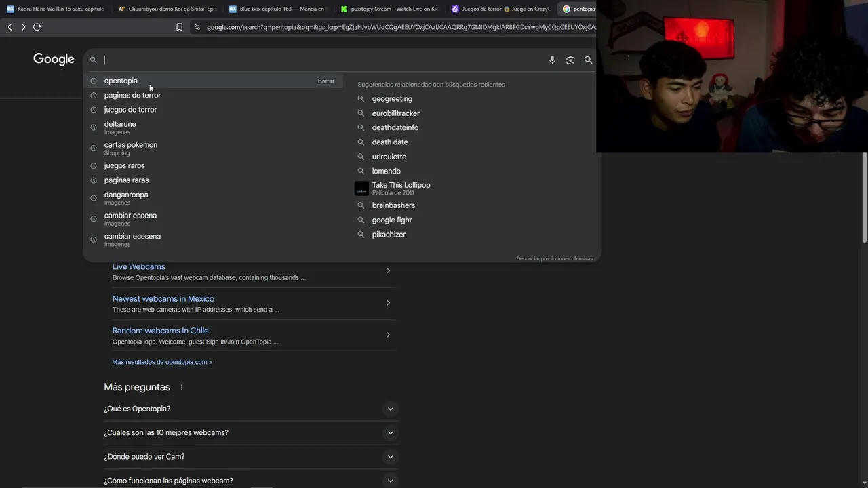Start voice search with microphone icon

(x=552, y=60)
